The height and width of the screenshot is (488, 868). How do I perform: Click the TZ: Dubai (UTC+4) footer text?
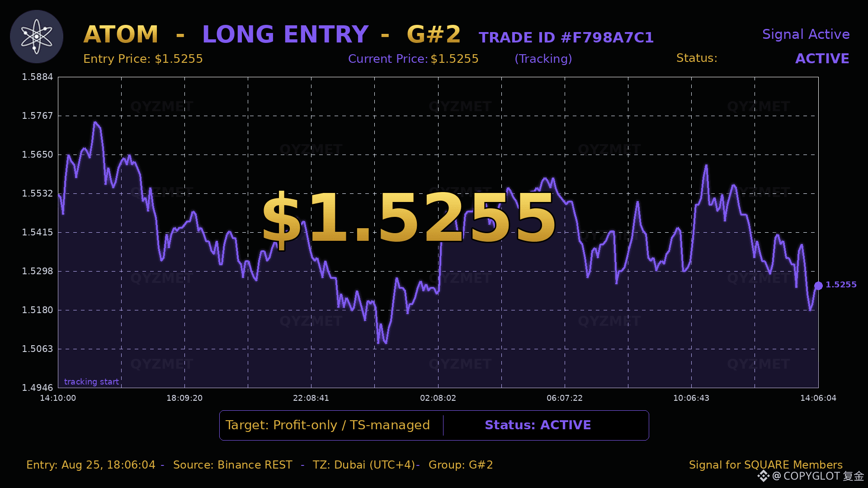[x=364, y=465]
